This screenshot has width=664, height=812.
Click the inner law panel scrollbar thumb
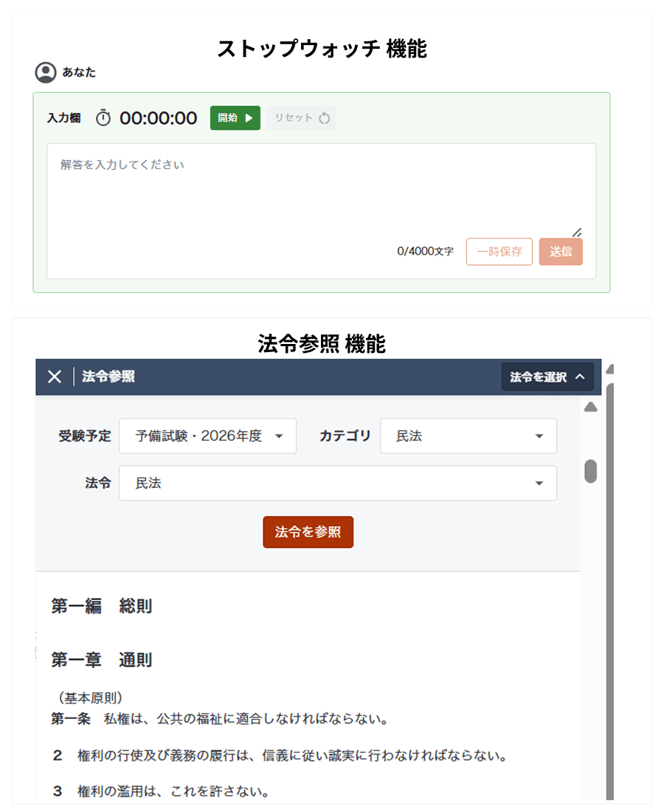590,471
